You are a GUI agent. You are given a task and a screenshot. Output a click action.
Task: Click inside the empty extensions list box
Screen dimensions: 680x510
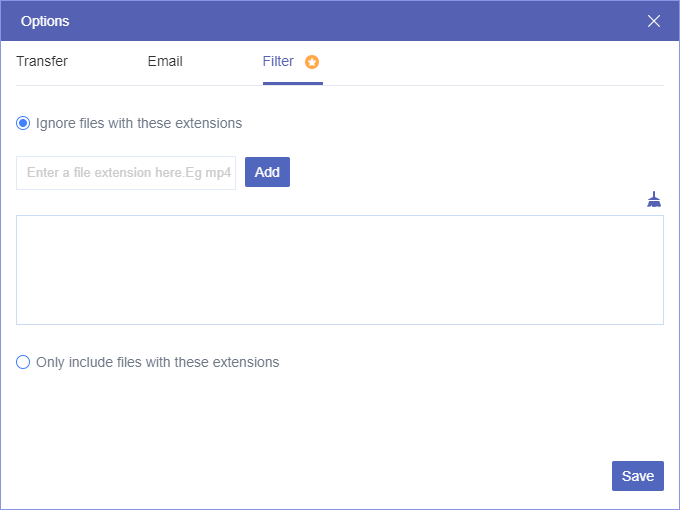click(340, 270)
